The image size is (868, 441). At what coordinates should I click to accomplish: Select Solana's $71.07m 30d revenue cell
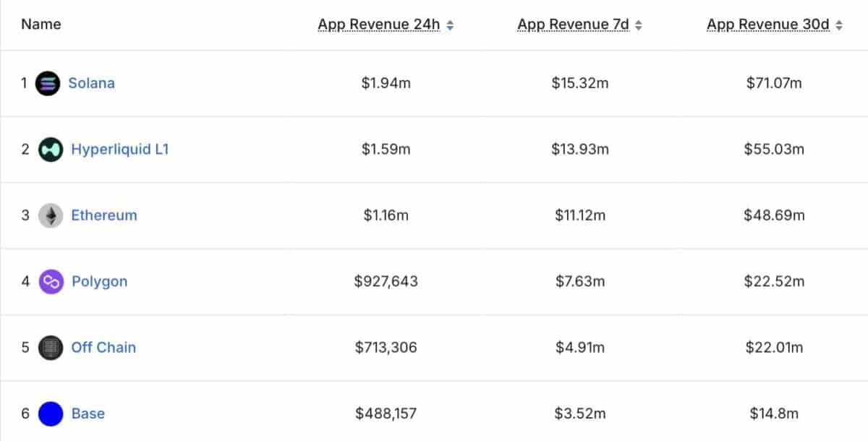coord(774,83)
